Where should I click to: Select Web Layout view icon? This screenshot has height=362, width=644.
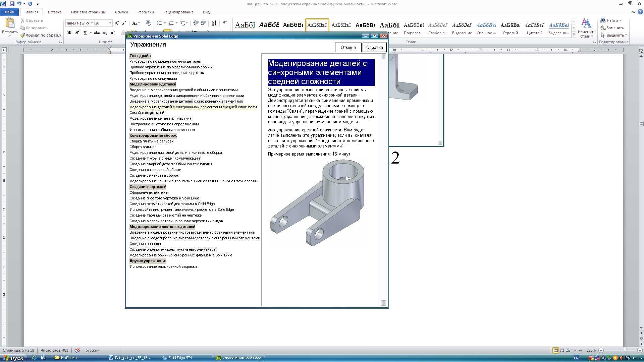point(568,350)
